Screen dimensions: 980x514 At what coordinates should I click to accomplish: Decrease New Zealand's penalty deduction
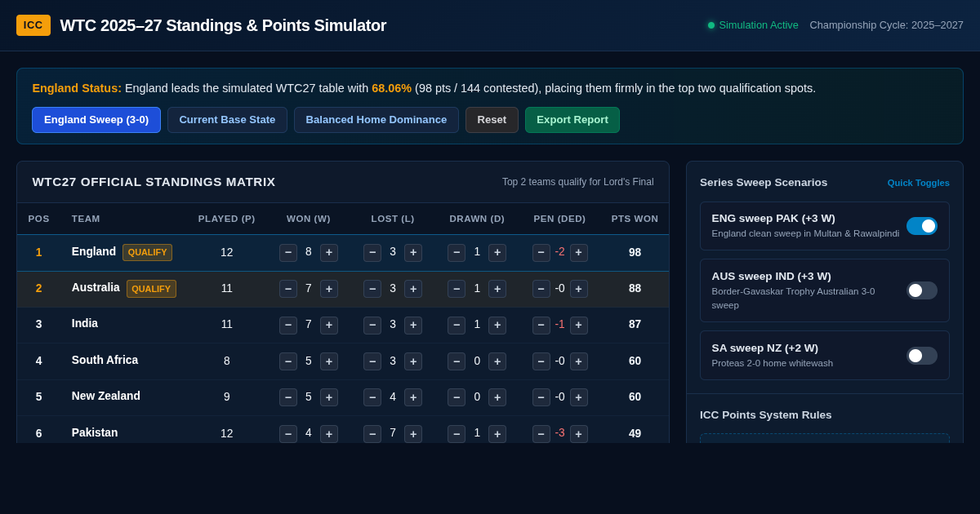tap(541, 397)
